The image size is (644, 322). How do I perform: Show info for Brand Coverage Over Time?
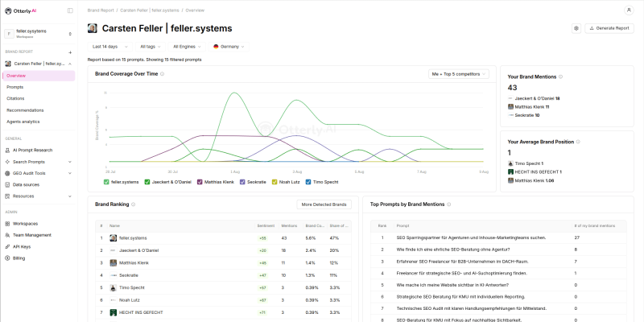click(163, 74)
